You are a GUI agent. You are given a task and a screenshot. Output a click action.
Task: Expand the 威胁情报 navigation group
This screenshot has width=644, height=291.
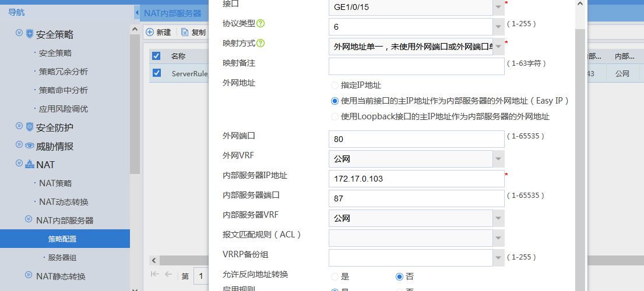click(x=19, y=144)
